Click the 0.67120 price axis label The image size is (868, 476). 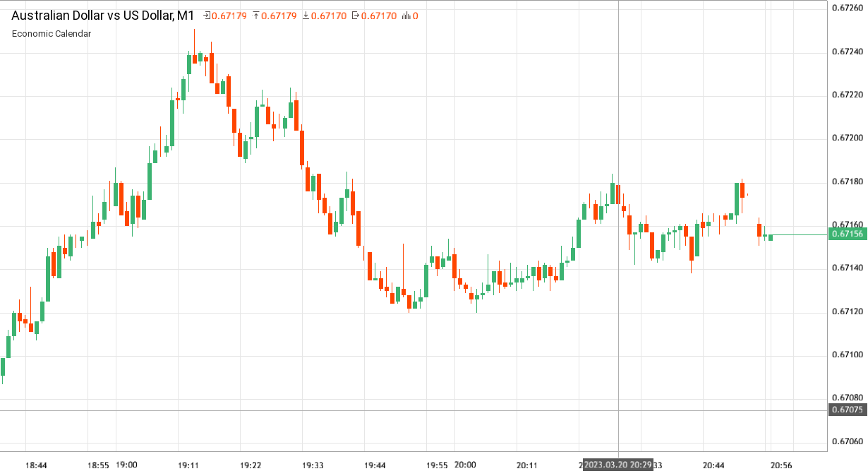coord(848,311)
